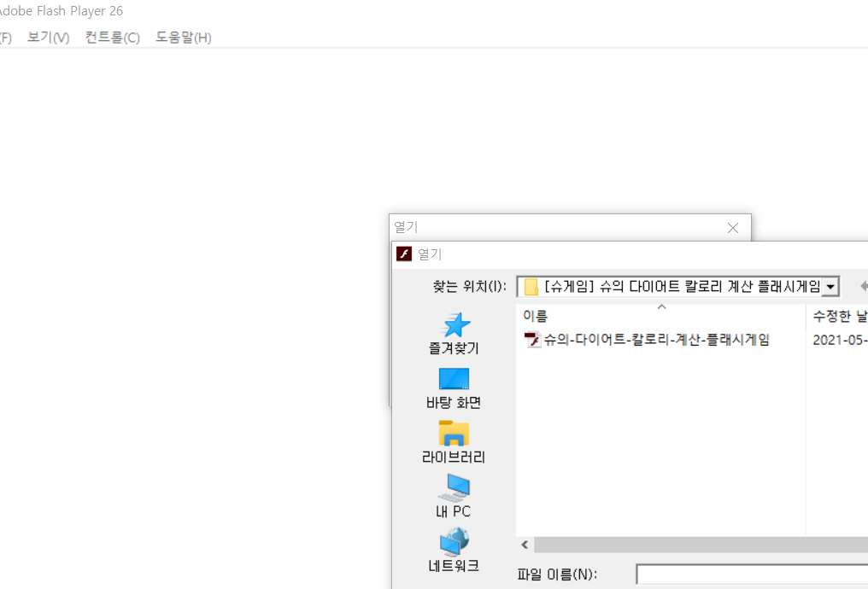Close the background 열기 dialog with X
The width and height of the screenshot is (868, 589).
[x=732, y=228]
